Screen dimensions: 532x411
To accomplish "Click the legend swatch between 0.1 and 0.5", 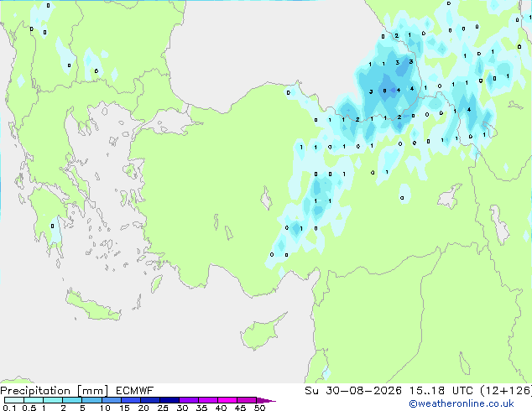I will 14,400.
